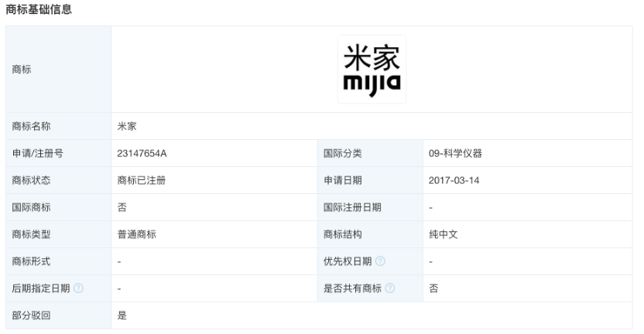Select the trademark name value 米家
644x334 pixels.
point(127,126)
